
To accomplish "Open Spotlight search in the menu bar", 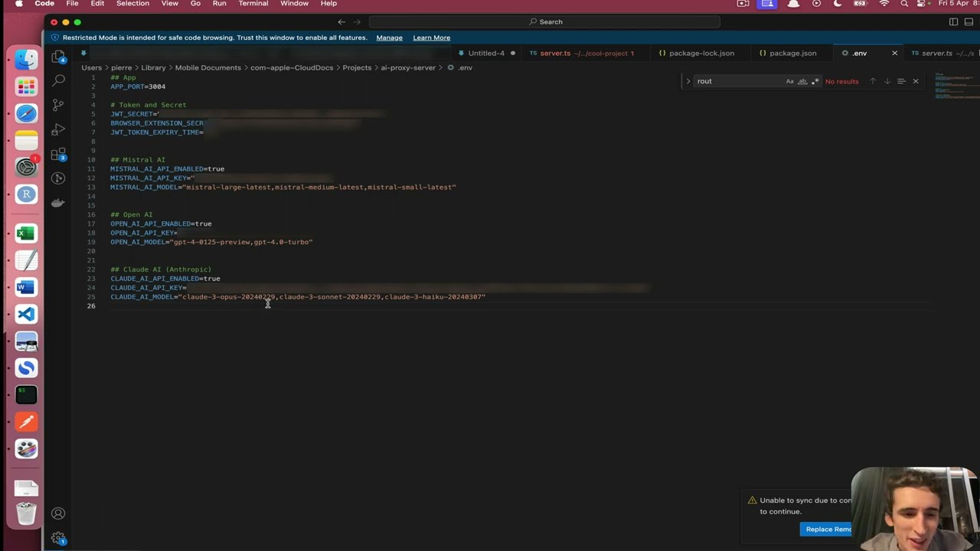I will [x=904, y=4].
